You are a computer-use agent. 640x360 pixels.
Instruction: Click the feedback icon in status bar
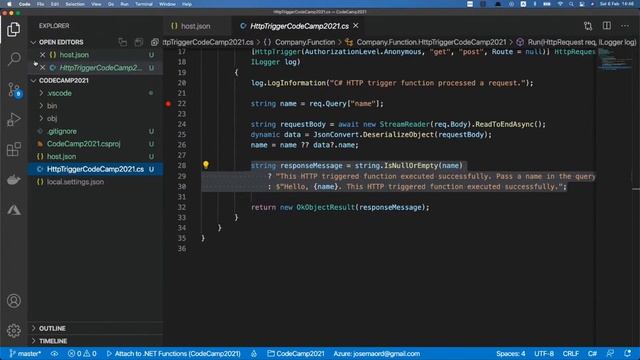[610, 353]
